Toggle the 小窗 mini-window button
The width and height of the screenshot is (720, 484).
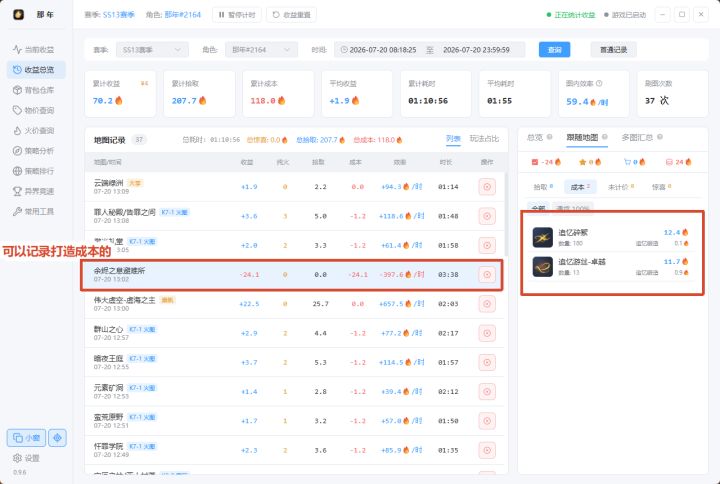point(26,438)
